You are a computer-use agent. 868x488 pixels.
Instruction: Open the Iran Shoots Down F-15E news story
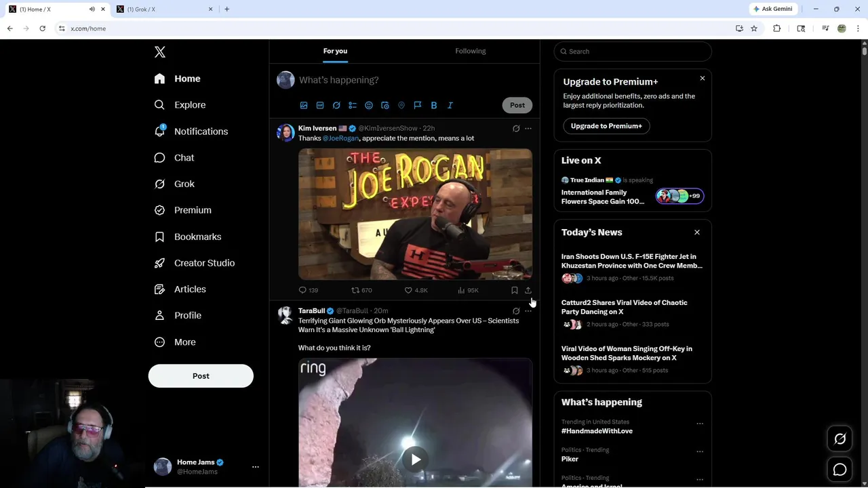[632, 261]
